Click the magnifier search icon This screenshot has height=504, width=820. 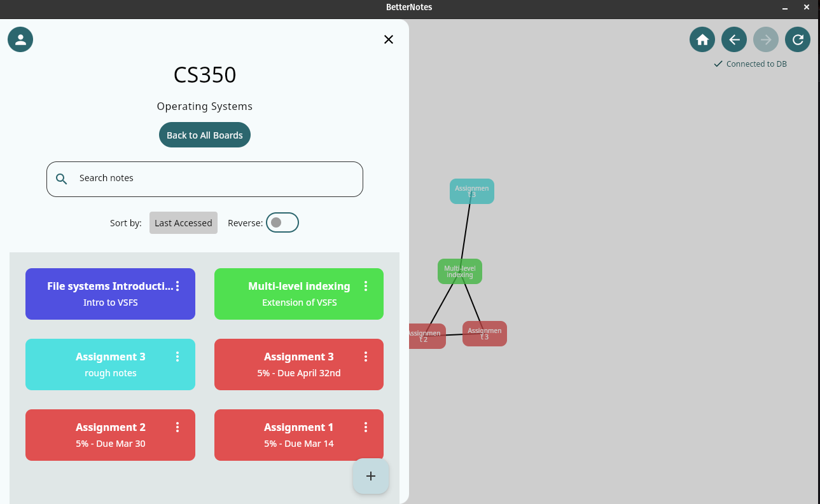tap(62, 179)
